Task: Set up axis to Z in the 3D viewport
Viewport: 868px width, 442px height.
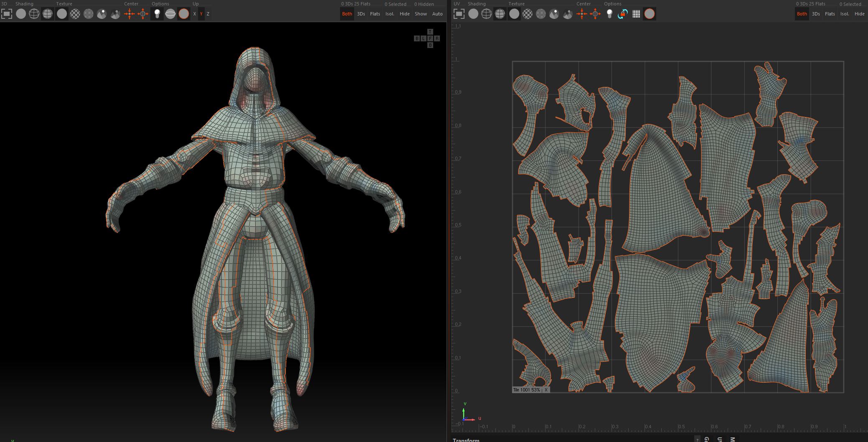Action: click(208, 14)
